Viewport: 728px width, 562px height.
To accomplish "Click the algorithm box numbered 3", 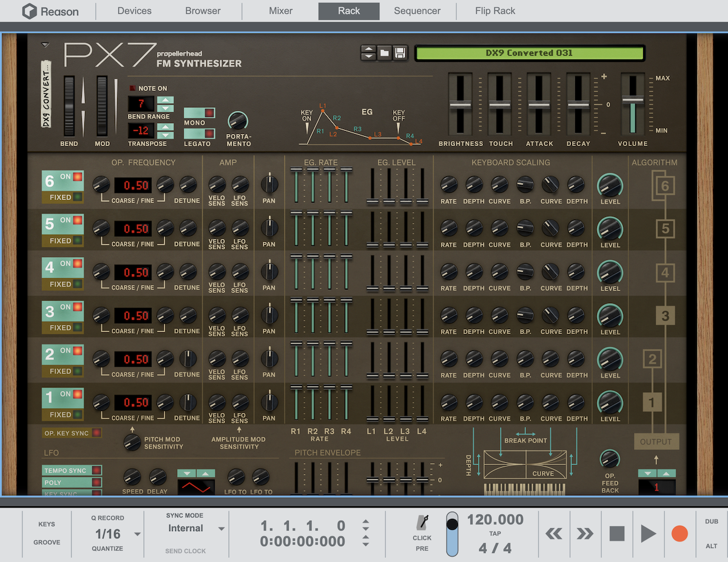I will click(x=666, y=315).
